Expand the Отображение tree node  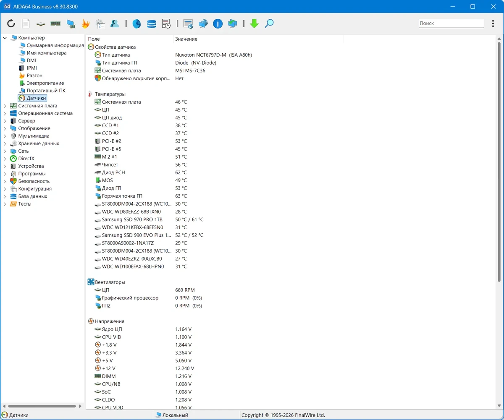(x=5, y=128)
